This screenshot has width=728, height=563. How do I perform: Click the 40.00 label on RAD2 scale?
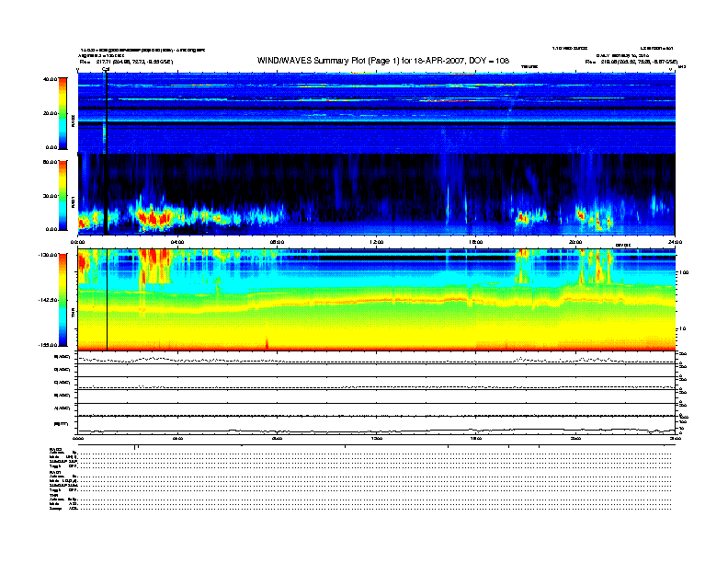click(50, 79)
